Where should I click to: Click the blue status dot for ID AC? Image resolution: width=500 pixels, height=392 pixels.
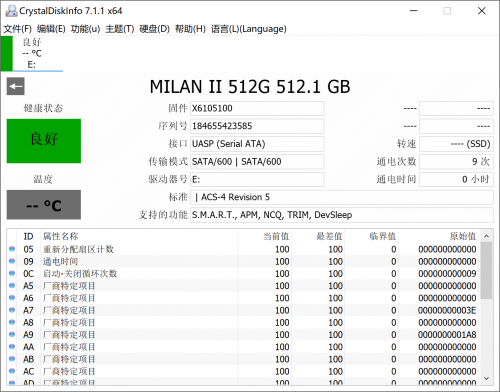point(12,371)
